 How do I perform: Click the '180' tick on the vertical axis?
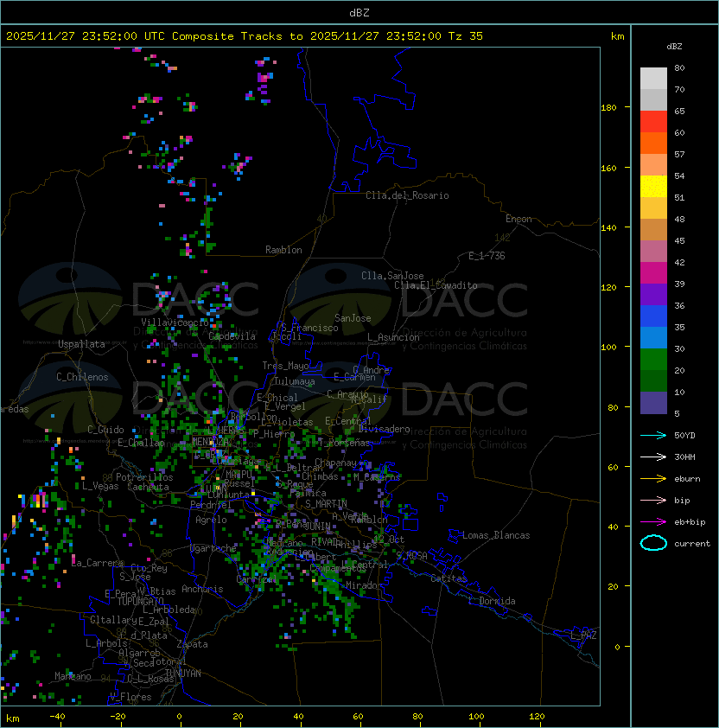pyautogui.click(x=608, y=108)
